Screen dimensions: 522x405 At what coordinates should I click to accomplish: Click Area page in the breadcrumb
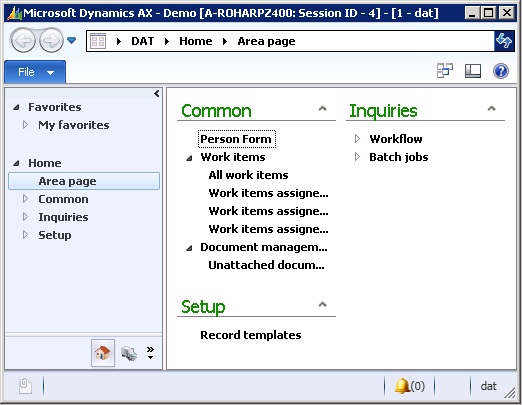click(x=266, y=41)
